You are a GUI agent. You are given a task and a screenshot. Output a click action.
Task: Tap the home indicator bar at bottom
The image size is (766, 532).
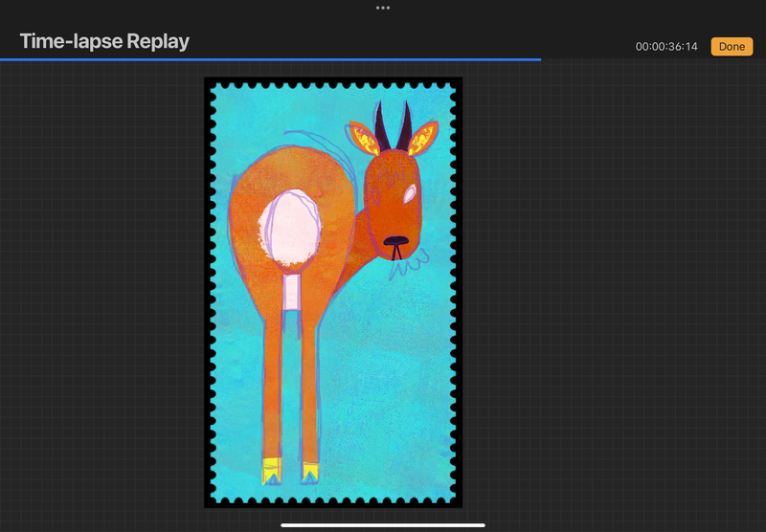tap(383, 524)
